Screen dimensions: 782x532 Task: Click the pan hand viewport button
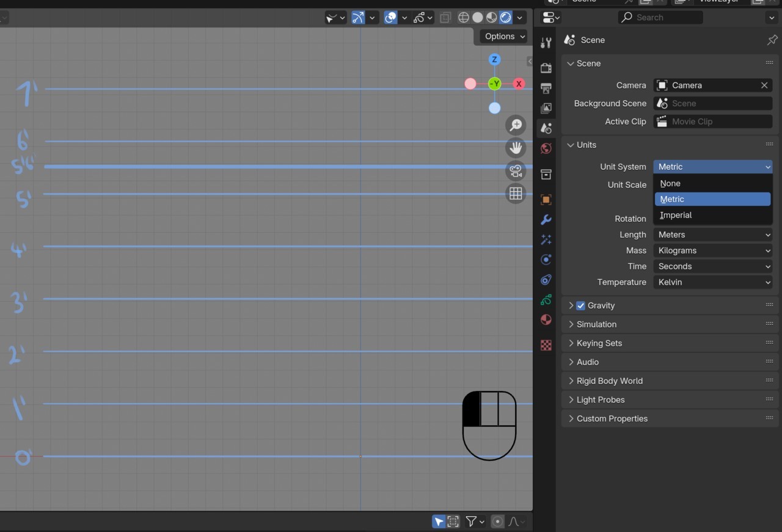(x=516, y=148)
